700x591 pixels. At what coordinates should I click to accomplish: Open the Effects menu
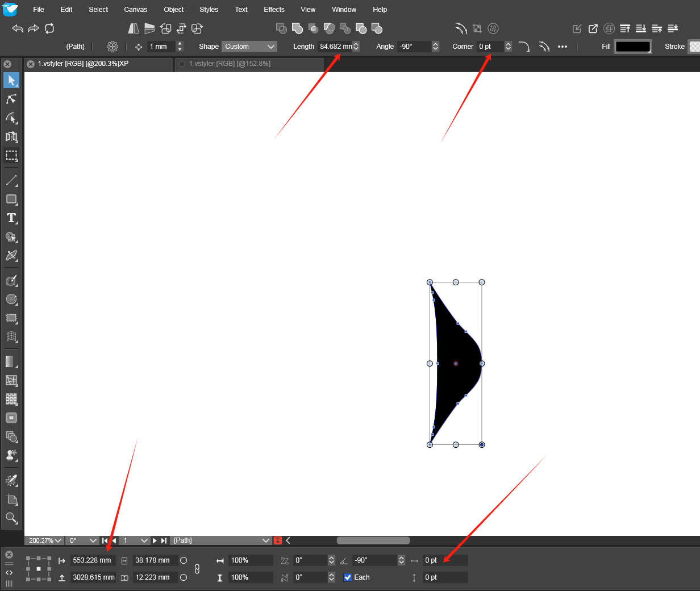tap(274, 10)
